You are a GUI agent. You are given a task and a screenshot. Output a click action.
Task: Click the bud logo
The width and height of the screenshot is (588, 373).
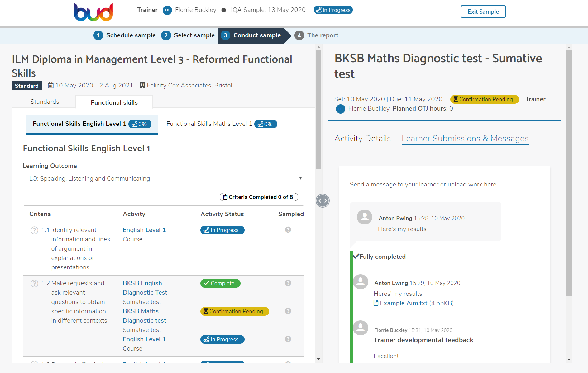coord(93,12)
